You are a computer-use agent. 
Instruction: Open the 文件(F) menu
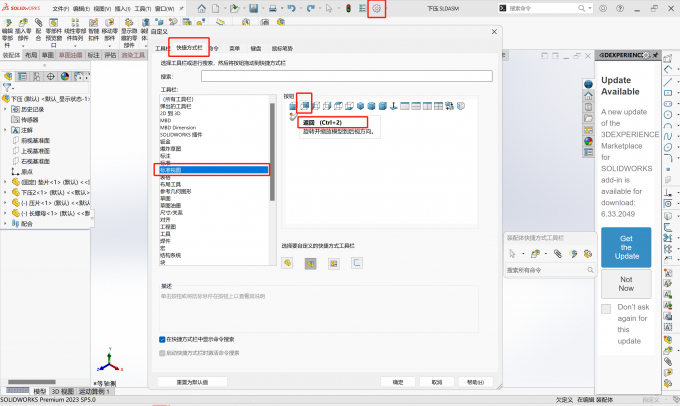coord(61,8)
